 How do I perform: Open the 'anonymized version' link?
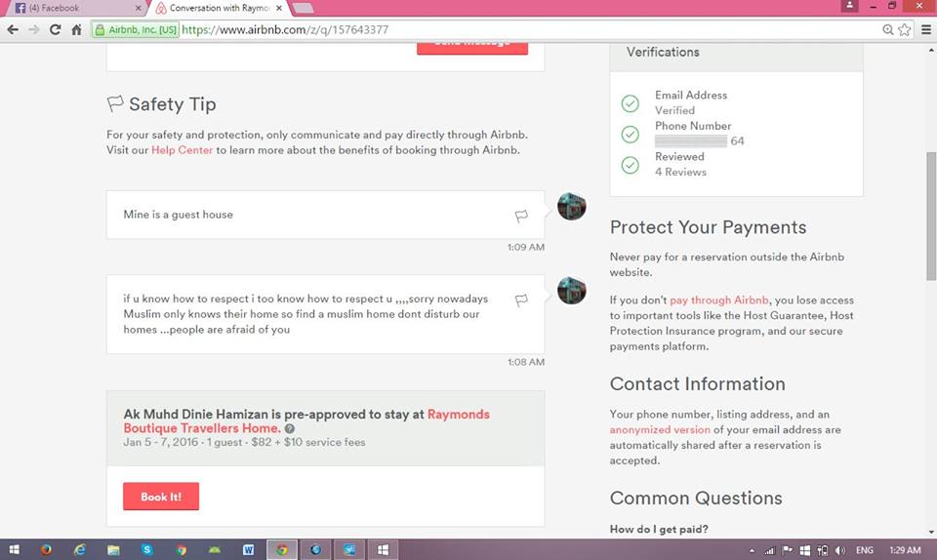point(660,430)
